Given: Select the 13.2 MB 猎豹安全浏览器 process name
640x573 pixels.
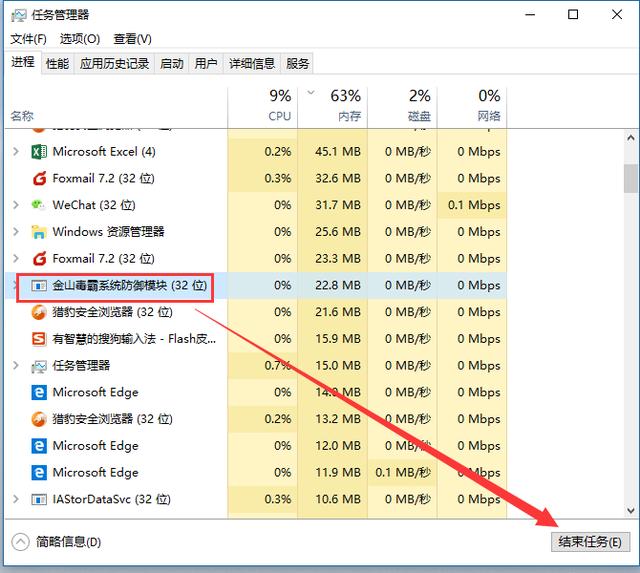Looking at the screenshot, I should pyautogui.click(x=112, y=419).
